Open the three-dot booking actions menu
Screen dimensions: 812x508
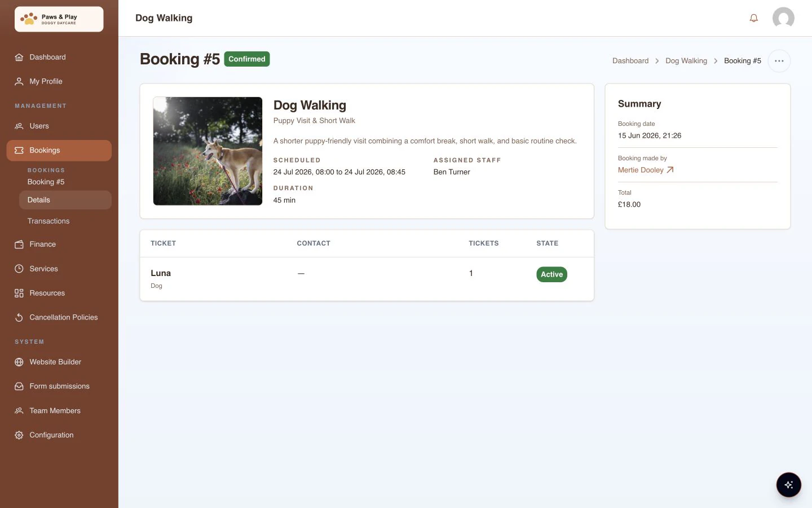coord(779,61)
